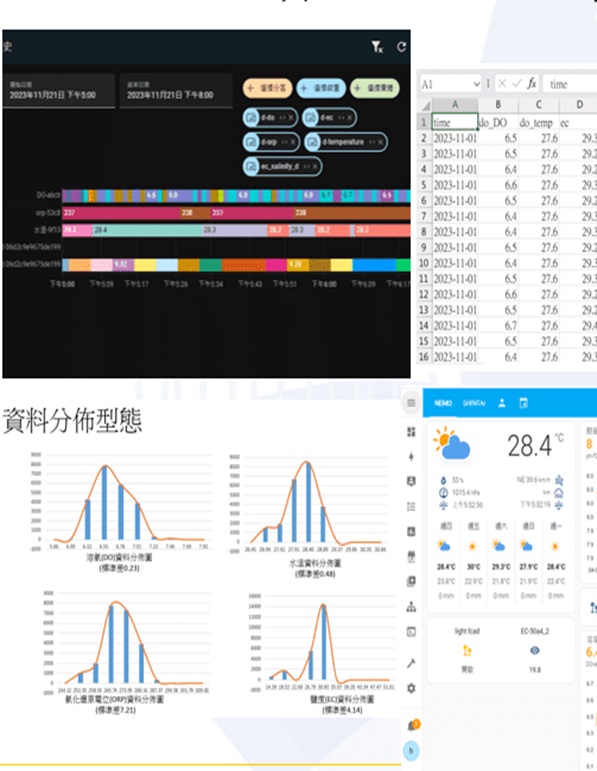Select Excel column header A
Image resolution: width=597 pixels, height=771 pixels.
[455, 105]
